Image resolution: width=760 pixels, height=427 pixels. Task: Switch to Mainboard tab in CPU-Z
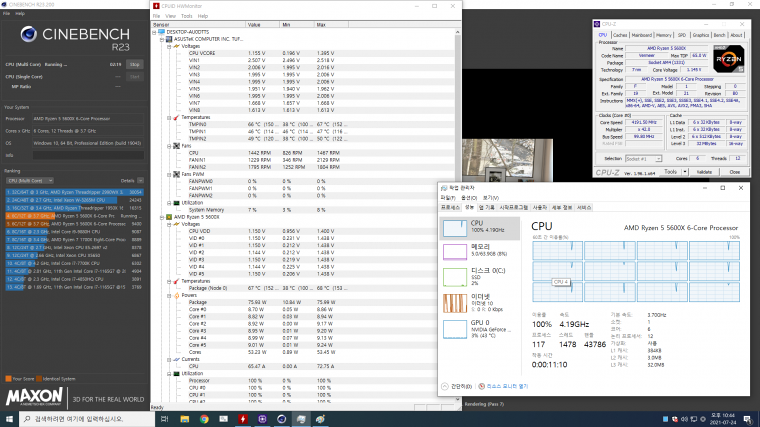click(642, 35)
